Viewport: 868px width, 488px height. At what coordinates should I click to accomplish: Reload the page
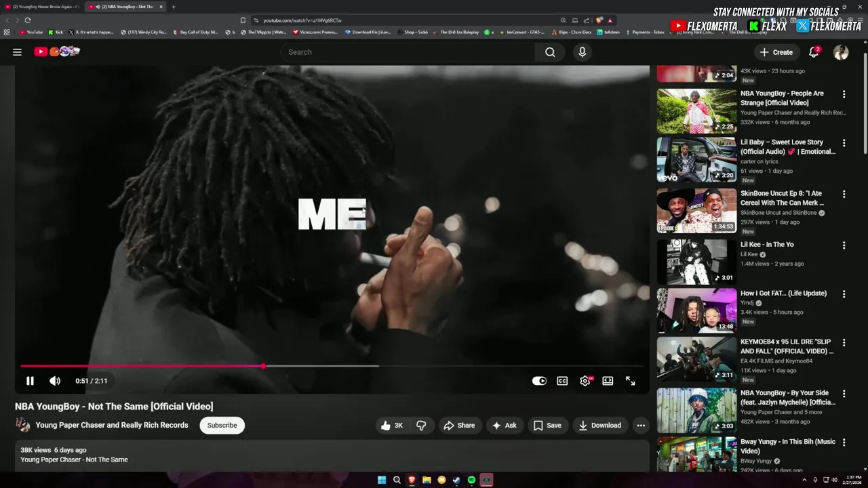28,20
